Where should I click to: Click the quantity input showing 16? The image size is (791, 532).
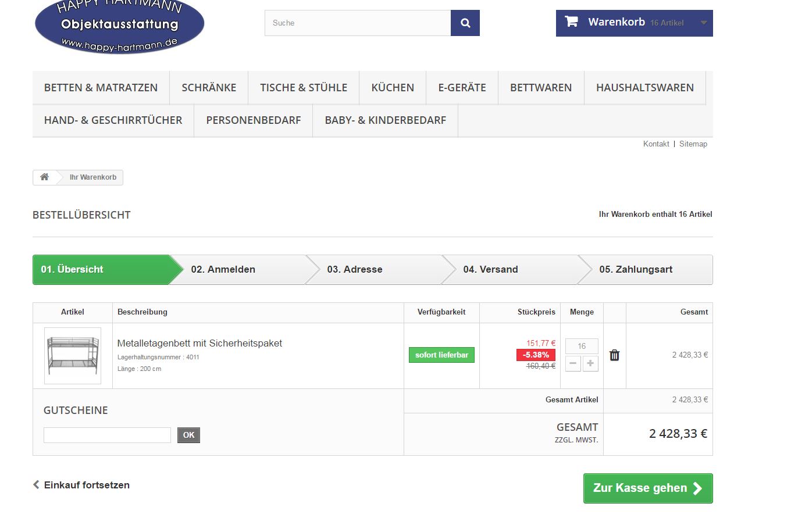point(582,346)
